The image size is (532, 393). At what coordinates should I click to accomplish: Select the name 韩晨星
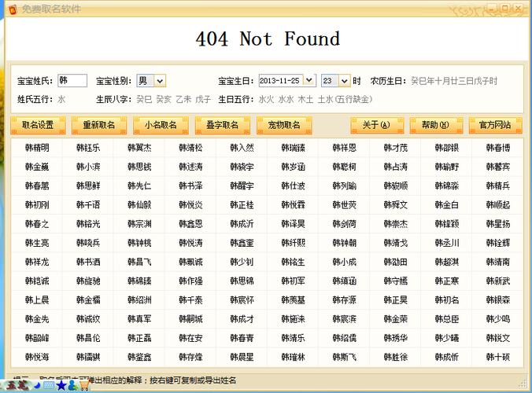click(x=242, y=357)
